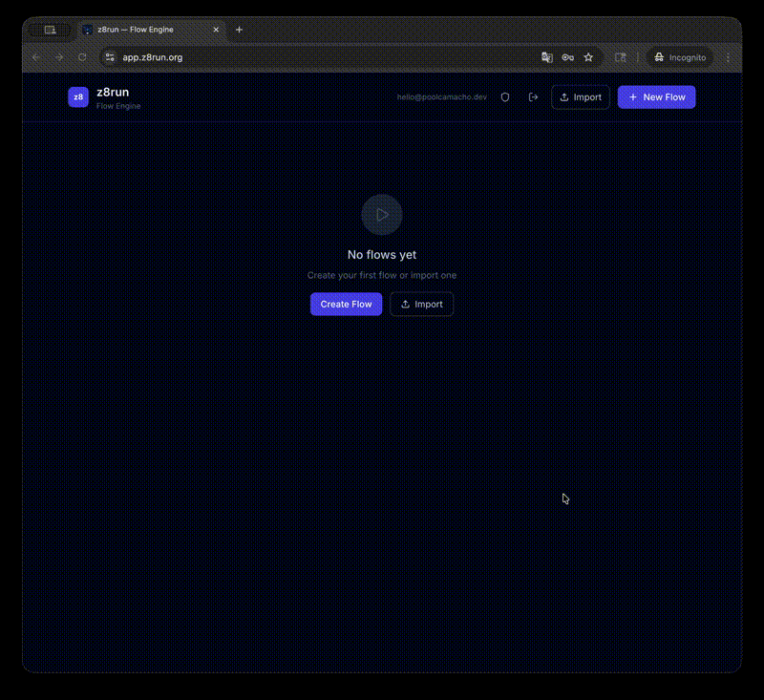Click the logout arrow icon
Viewport: 764px width, 700px height.
tap(533, 97)
